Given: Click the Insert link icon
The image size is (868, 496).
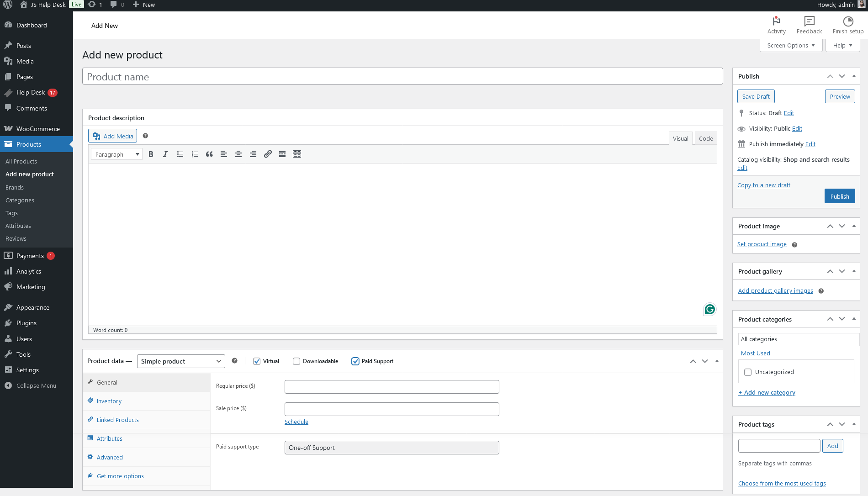Looking at the screenshot, I should pyautogui.click(x=268, y=154).
